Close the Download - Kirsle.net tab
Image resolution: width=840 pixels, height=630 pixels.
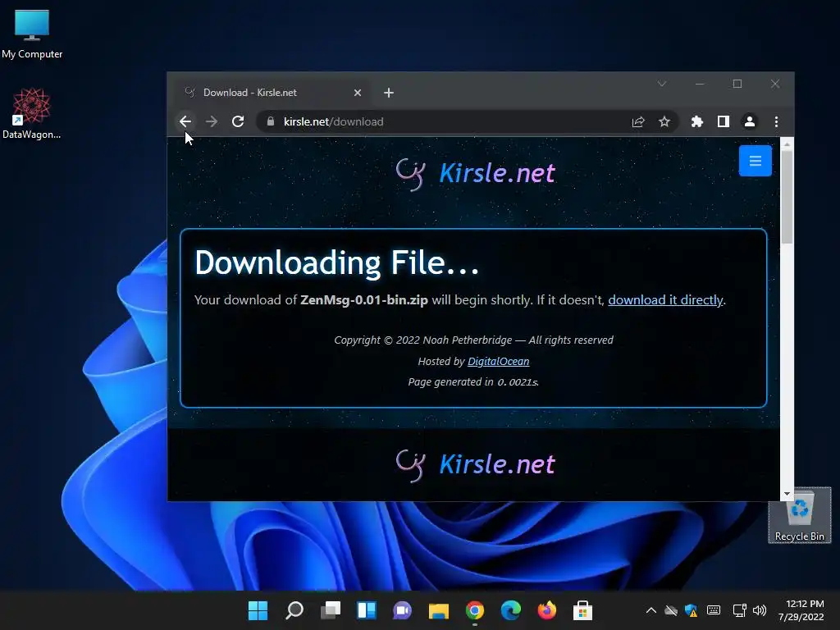(x=358, y=93)
